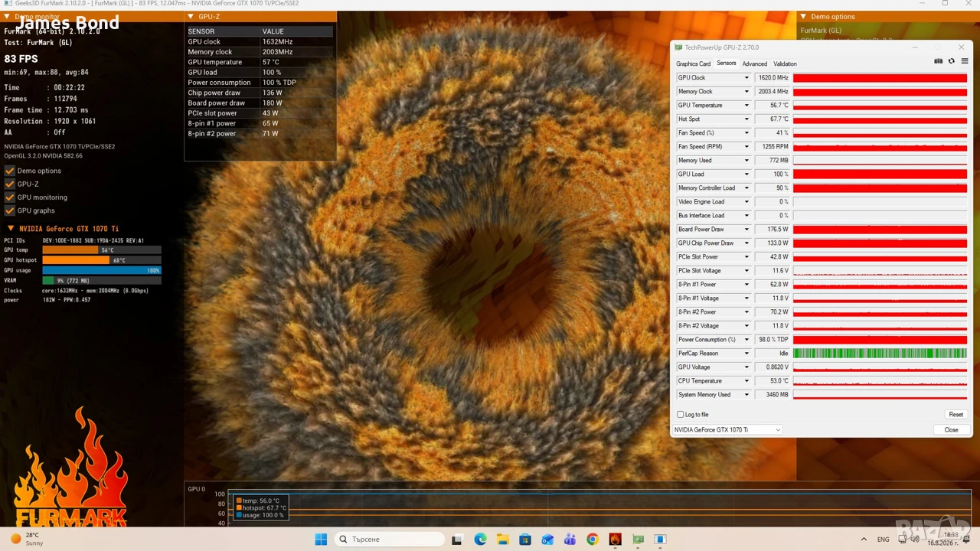The image size is (980, 551).
Task: Click the Chip power draw 136 W row
Action: point(260,93)
